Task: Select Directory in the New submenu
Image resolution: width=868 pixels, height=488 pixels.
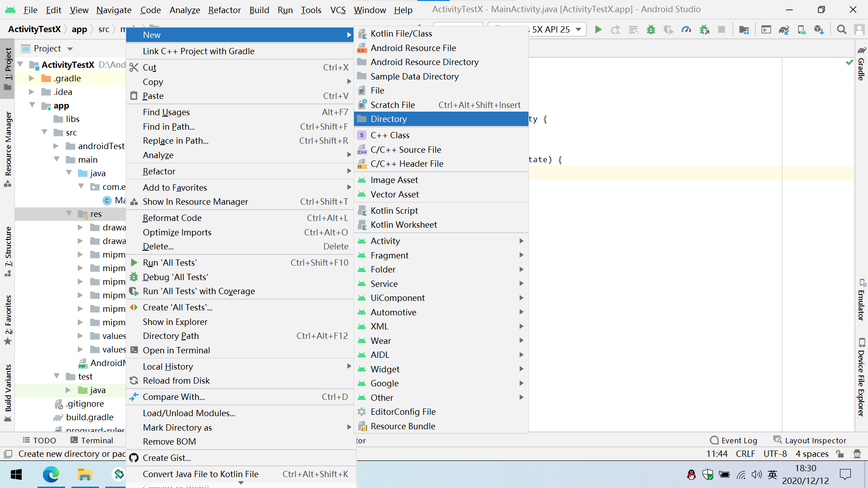Action: (389, 119)
